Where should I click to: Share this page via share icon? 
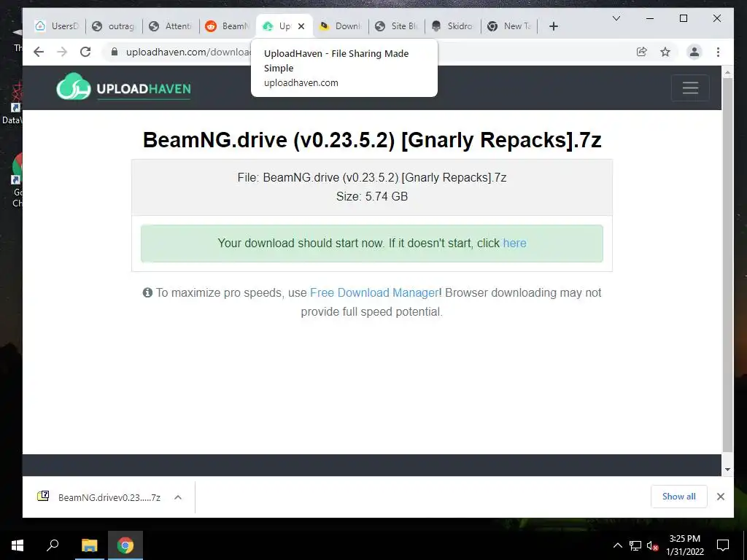click(642, 52)
